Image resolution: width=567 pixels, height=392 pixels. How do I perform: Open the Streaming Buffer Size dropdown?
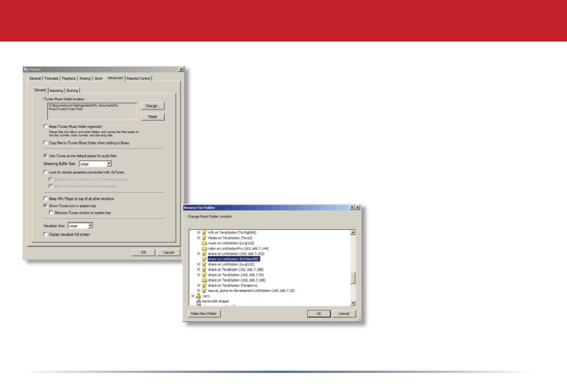click(x=109, y=164)
